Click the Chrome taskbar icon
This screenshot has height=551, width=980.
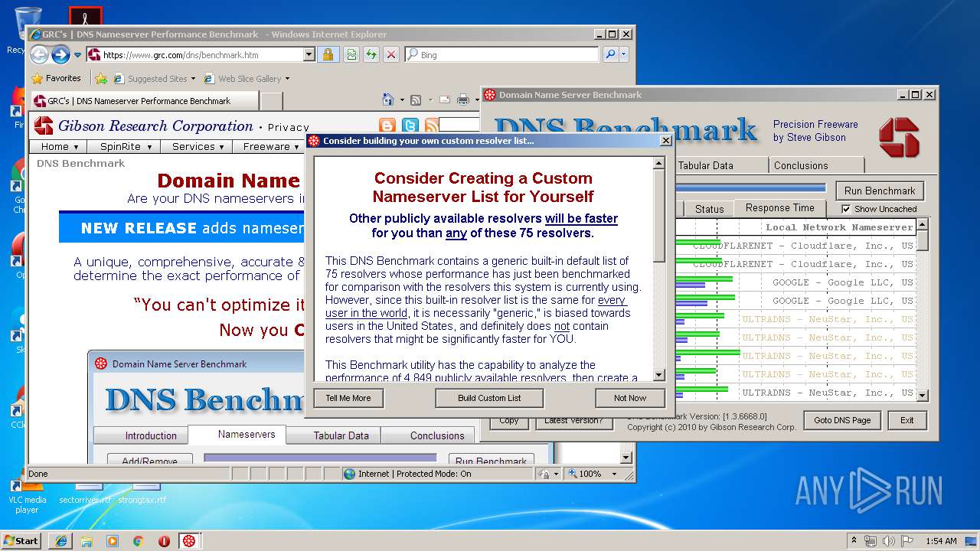(138, 540)
